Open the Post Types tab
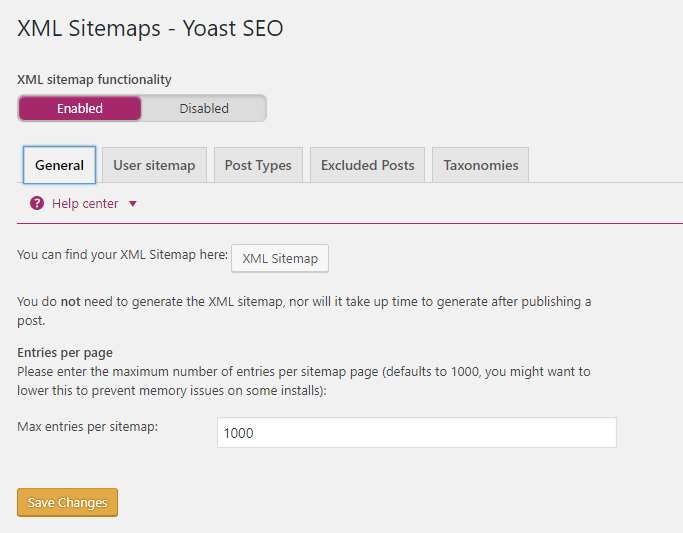Image resolution: width=683 pixels, height=533 pixels. click(x=258, y=165)
